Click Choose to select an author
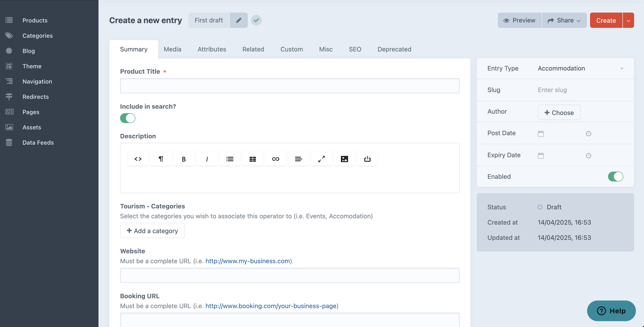The image size is (644, 327). [559, 112]
